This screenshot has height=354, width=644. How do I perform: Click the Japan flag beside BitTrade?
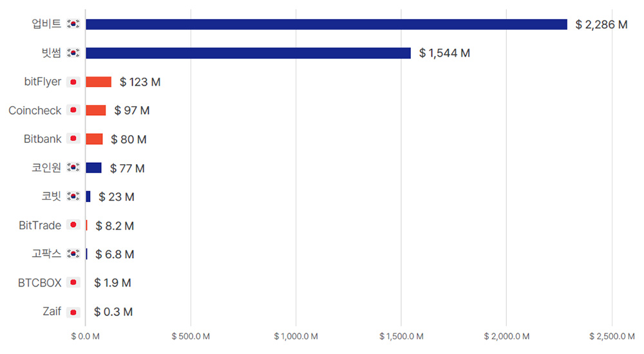click(73, 225)
